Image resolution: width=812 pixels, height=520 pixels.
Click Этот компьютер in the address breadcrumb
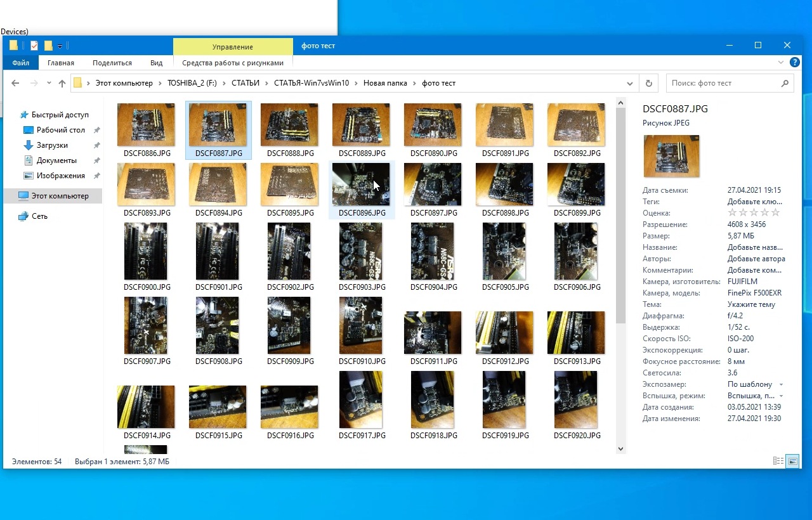click(x=124, y=83)
